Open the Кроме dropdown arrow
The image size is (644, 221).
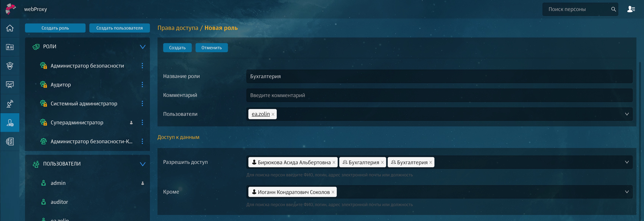pos(627,192)
